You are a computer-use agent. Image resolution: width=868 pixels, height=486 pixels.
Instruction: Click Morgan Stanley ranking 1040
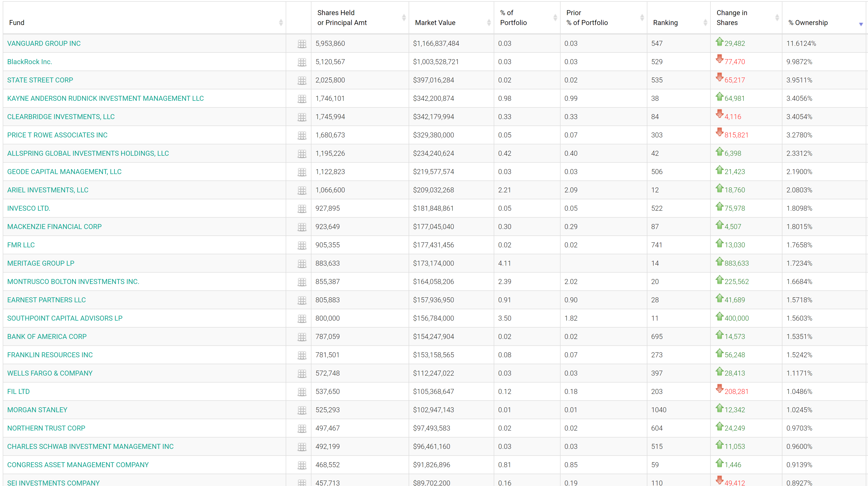(659, 410)
